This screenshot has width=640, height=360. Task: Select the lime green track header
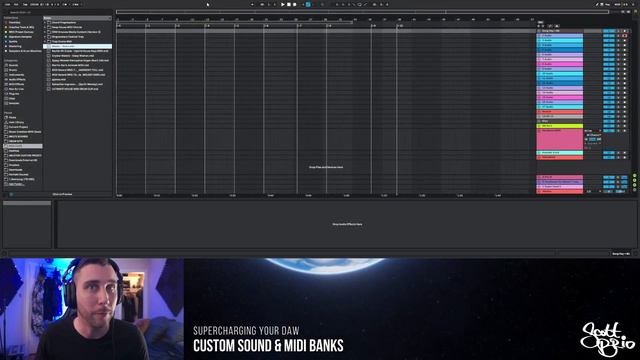560,126
